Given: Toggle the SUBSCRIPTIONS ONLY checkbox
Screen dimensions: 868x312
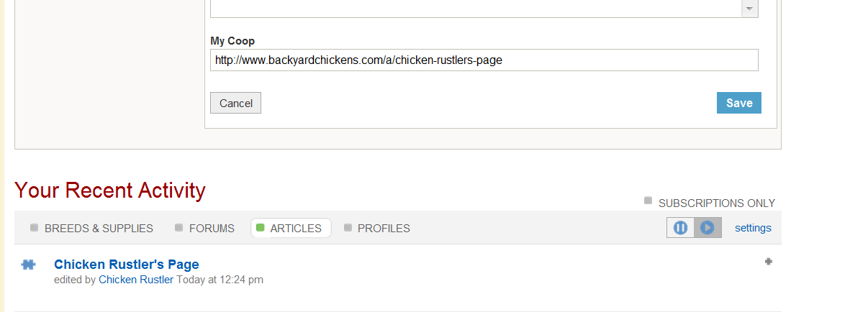Looking at the screenshot, I should click(648, 201).
